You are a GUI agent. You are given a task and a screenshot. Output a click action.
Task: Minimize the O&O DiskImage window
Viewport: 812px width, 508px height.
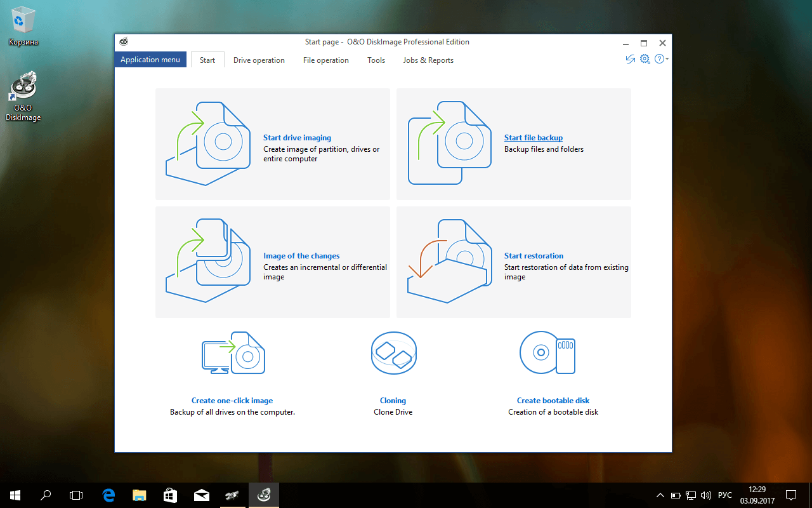pos(625,43)
